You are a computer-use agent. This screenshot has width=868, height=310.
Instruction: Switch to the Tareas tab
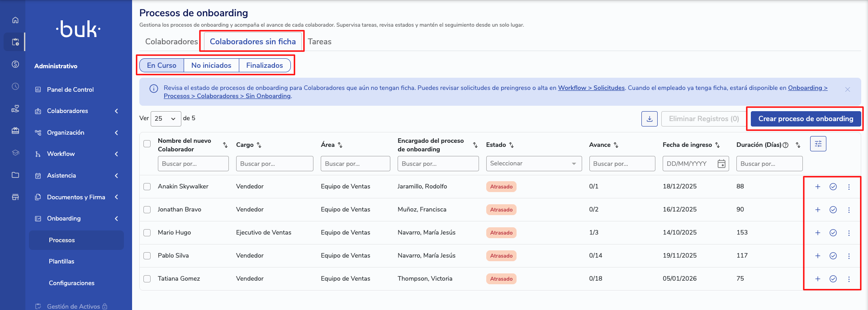click(x=319, y=42)
